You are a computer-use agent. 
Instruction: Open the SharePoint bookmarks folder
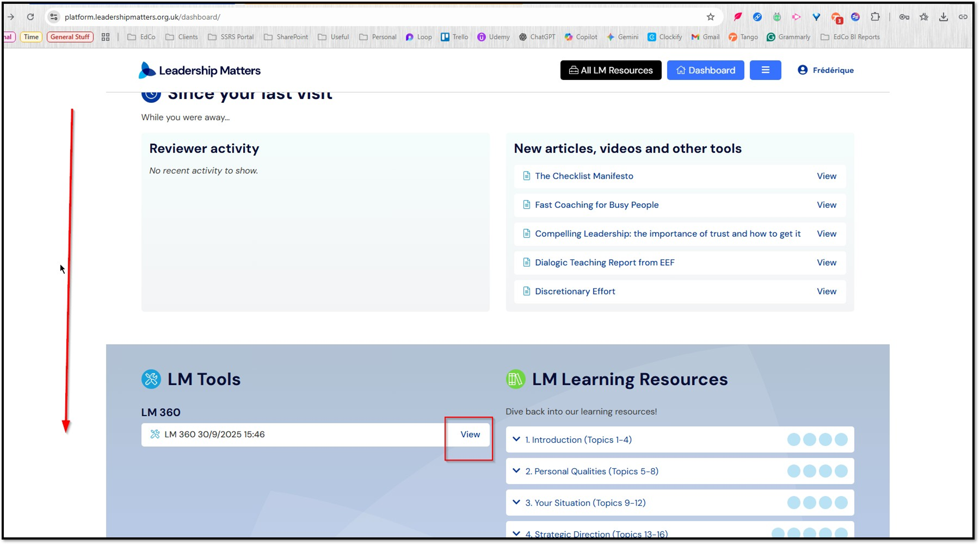click(x=286, y=37)
